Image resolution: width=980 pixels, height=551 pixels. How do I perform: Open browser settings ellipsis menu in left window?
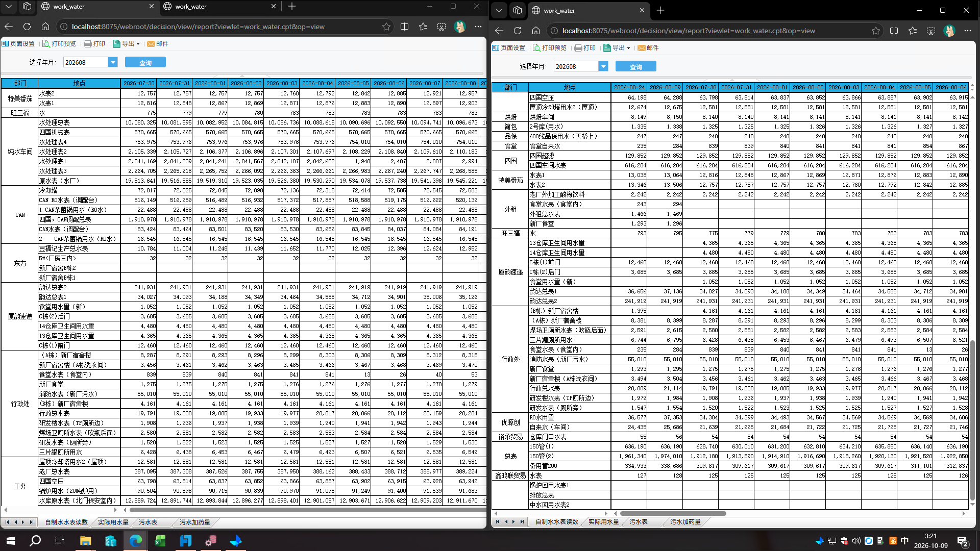478,27
